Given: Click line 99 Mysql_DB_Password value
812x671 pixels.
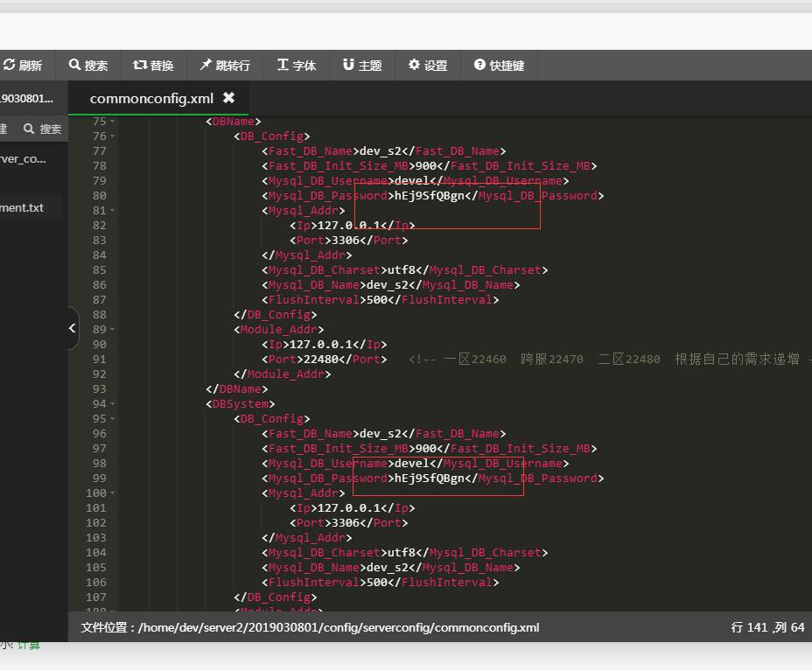Looking at the screenshot, I should click(x=430, y=479).
